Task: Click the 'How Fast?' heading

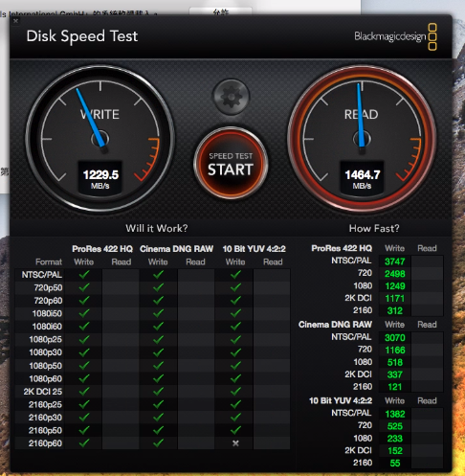Action: tap(374, 228)
